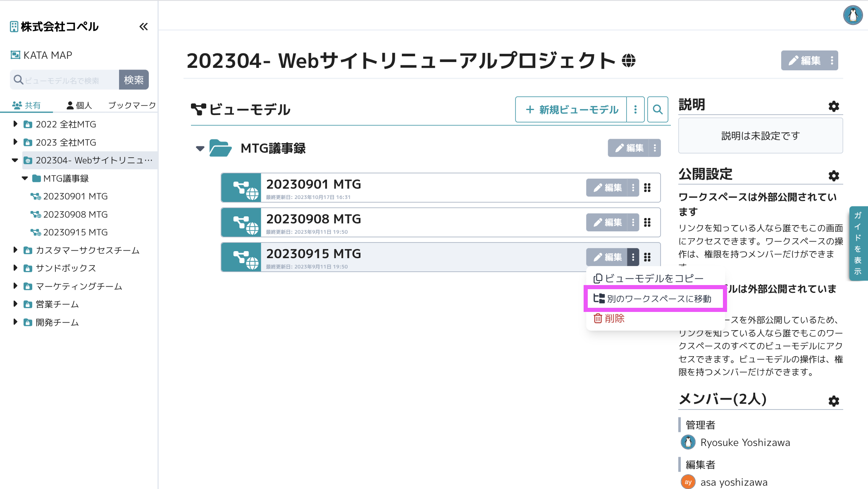Expand 開発チーム workspace
868x489 pixels.
click(x=15, y=322)
